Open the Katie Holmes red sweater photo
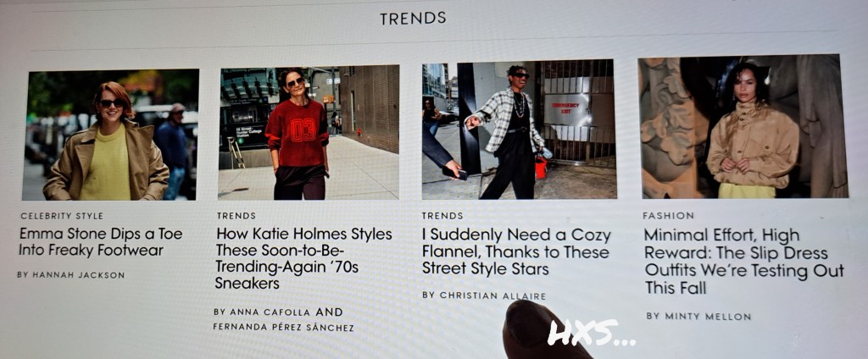 coord(309,132)
